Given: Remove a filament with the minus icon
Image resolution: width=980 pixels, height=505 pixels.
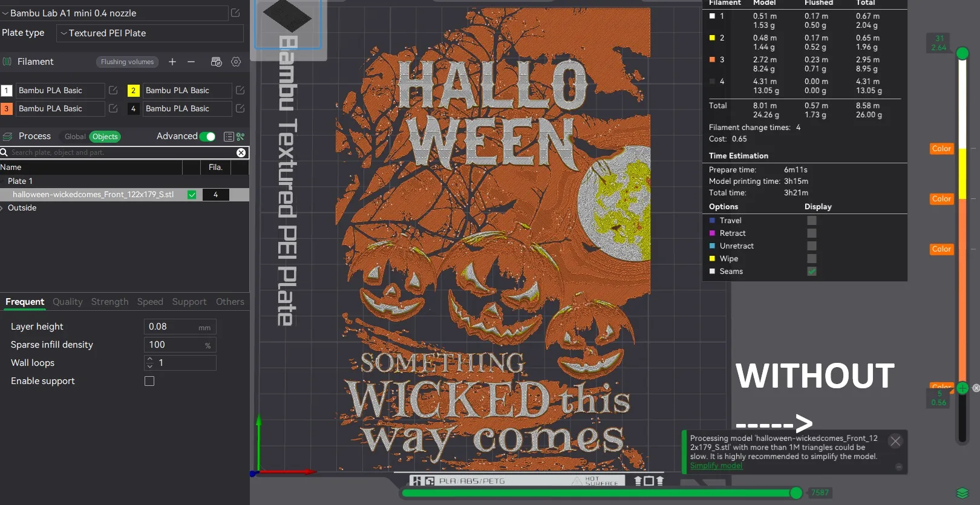Looking at the screenshot, I should (x=191, y=62).
